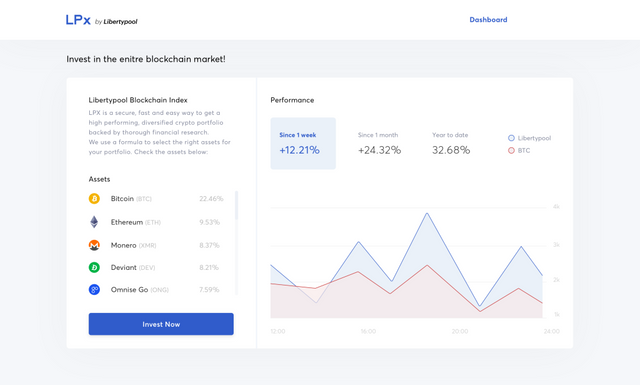The height and width of the screenshot is (385, 640).
Task: Click the Invest Now button
Action: pyautogui.click(x=161, y=324)
